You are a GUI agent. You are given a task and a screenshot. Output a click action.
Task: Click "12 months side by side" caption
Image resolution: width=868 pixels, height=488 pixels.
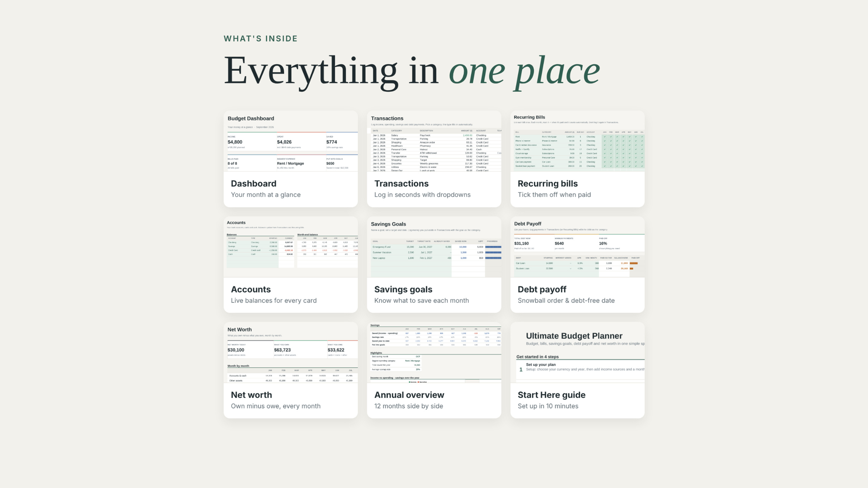point(409,406)
